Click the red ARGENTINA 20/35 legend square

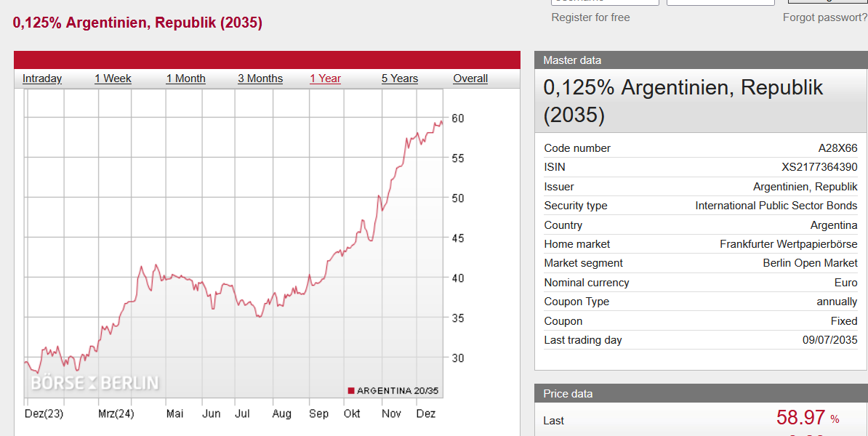coord(351,391)
